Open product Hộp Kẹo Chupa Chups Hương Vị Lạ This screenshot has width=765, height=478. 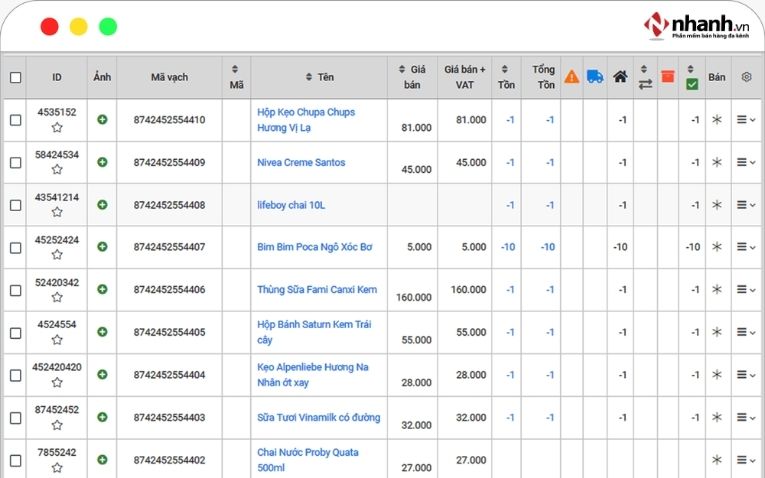tap(306, 120)
